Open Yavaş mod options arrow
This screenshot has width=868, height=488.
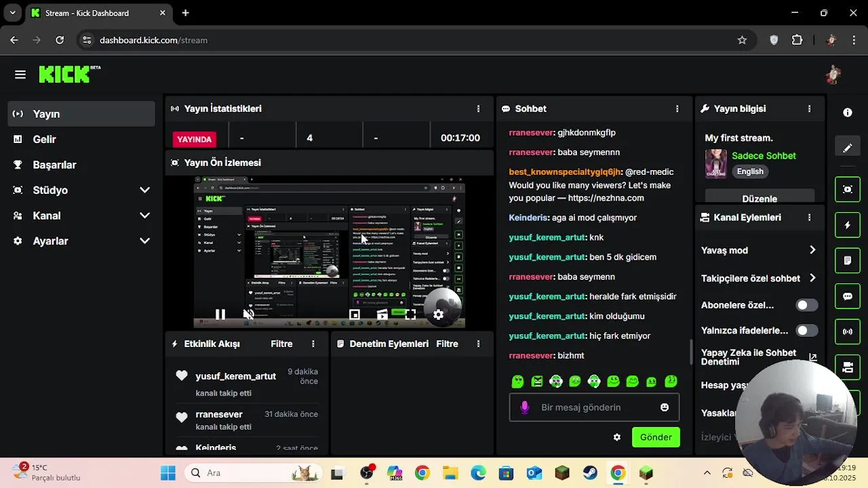point(812,250)
